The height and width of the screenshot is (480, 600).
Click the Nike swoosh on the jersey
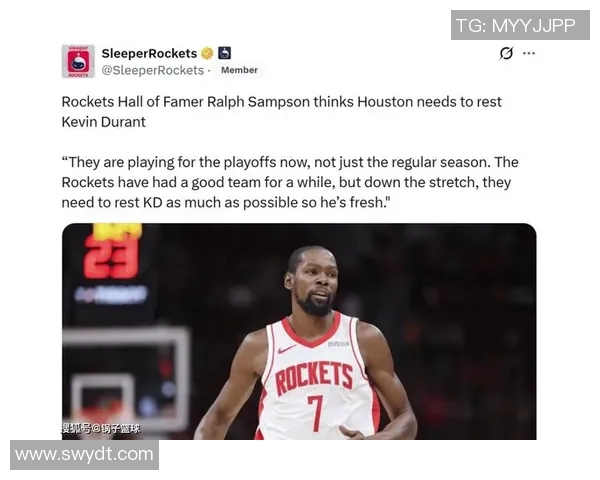coord(287,349)
